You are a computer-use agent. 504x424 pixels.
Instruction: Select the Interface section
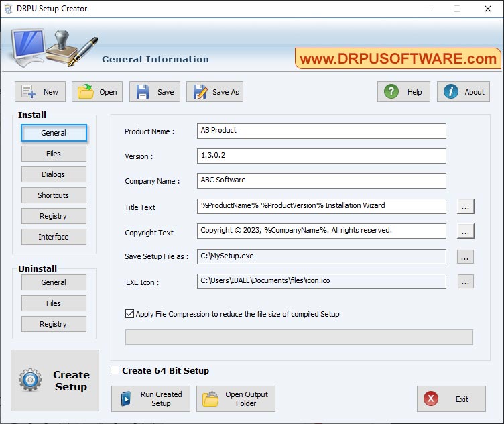[x=54, y=237]
